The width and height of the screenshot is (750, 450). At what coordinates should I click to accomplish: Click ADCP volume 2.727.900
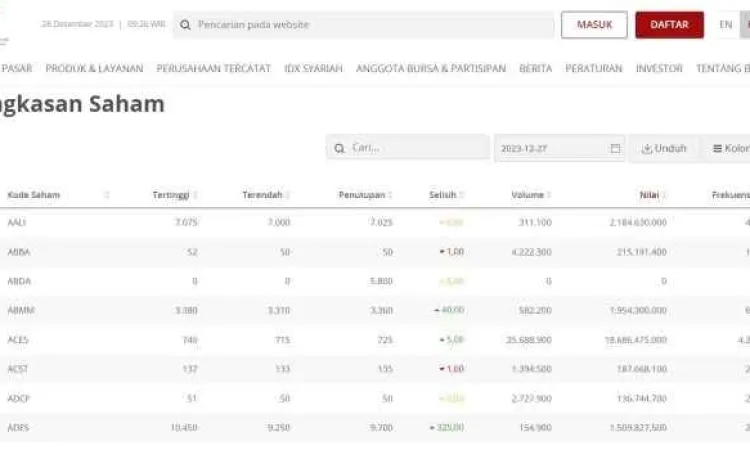[x=531, y=398]
